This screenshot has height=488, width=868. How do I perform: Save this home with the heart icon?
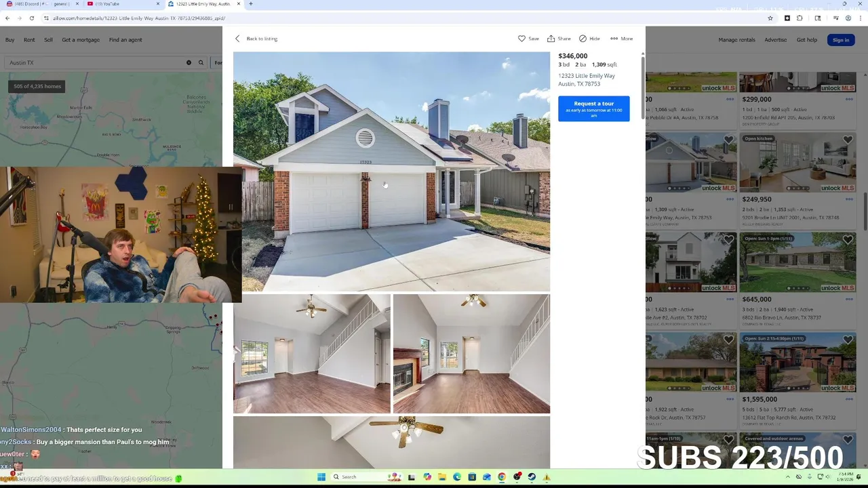pos(528,39)
